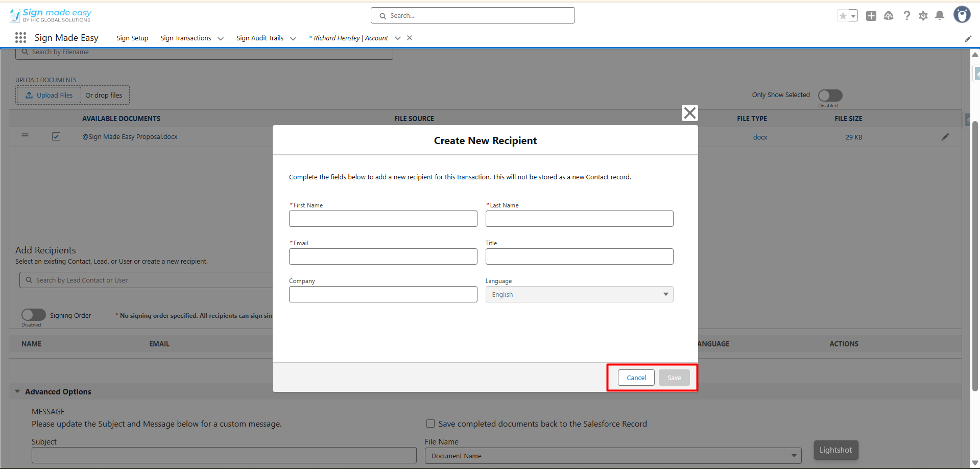Click the Title input field
Viewport: 980px width, 469px height.
coord(579,256)
